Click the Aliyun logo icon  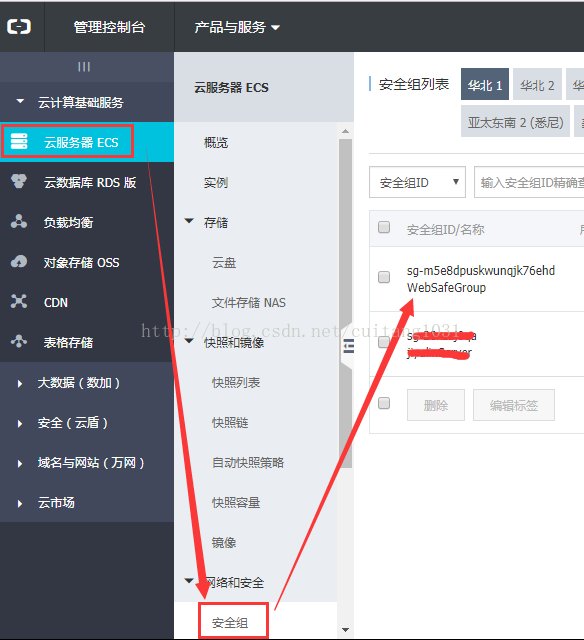(19, 27)
